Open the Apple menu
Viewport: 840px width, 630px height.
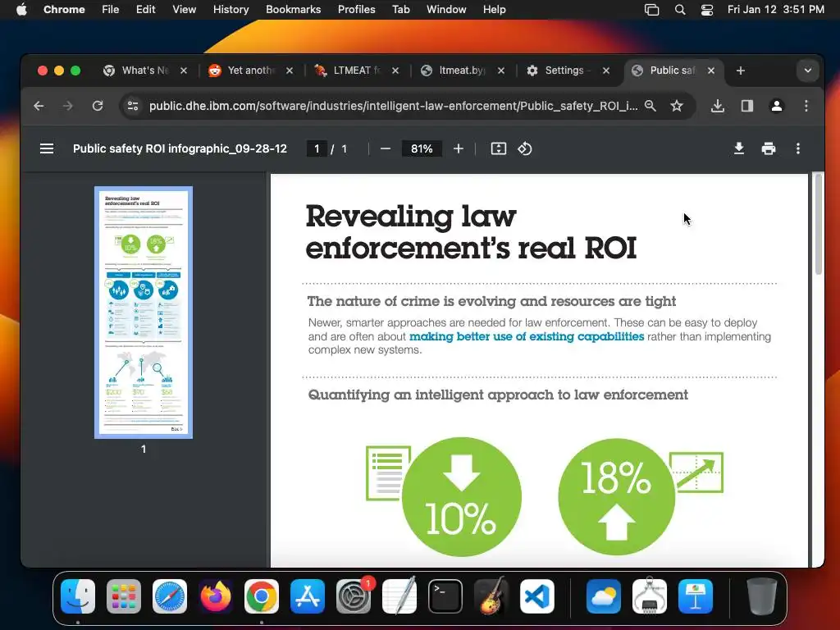pyautogui.click(x=21, y=9)
